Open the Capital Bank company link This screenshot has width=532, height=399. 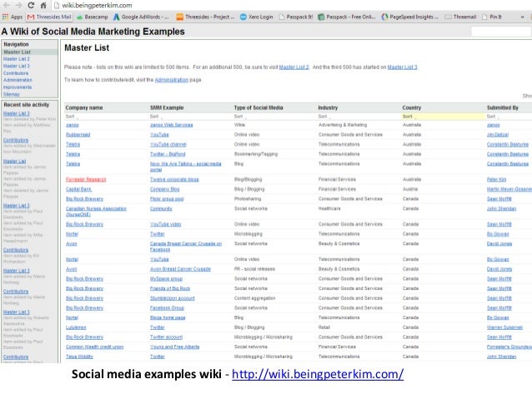click(x=78, y=189)
